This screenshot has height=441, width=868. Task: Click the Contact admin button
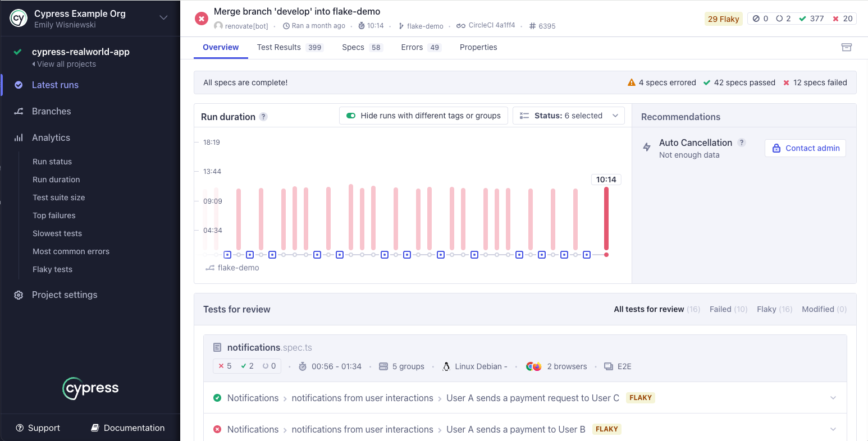(x=805, y=148)
